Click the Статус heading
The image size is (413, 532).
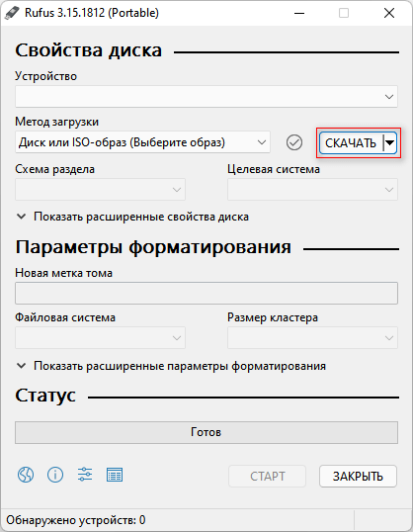tap(45, 396)
